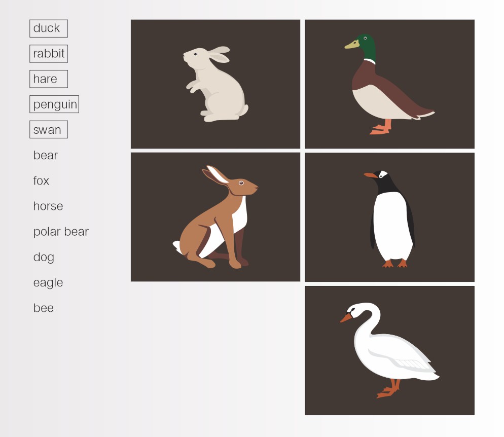The height and width of the screenshot is (437, 504).
Task: Select the brown hare picture card
Action: point(215,217)
